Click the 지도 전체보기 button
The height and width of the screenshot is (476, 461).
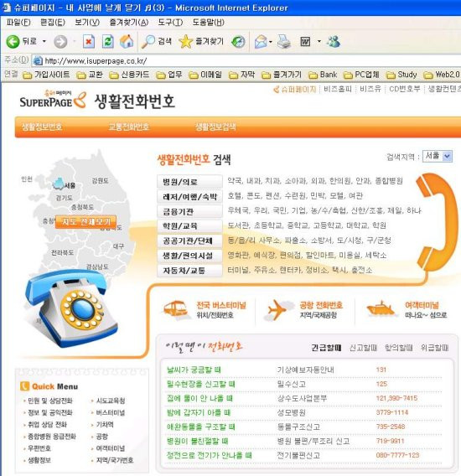pos(85,221)
